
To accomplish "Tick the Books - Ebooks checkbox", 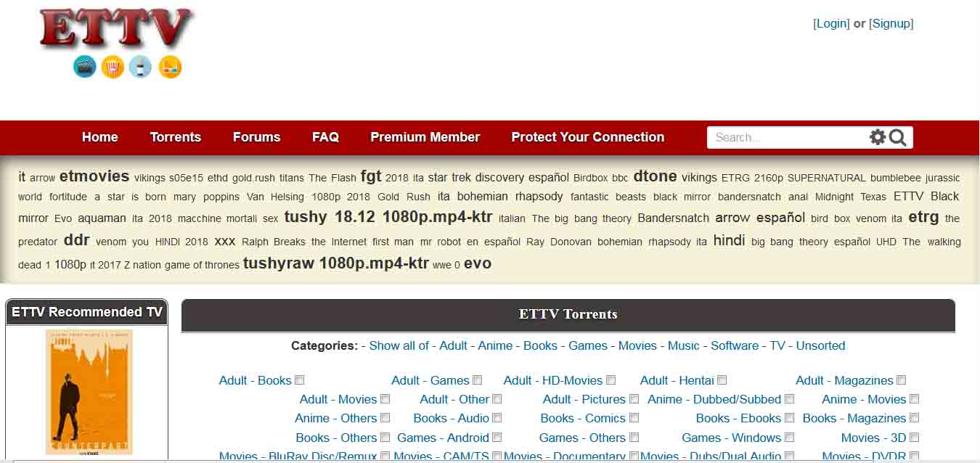I will (789, 418).
